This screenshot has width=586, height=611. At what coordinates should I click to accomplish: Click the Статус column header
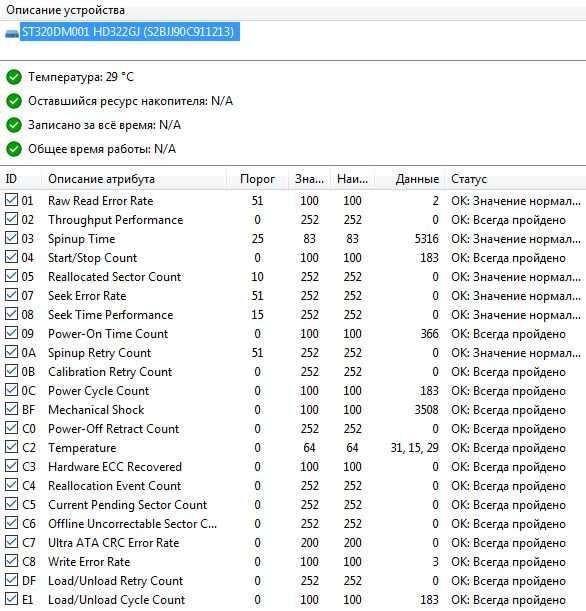515,179
